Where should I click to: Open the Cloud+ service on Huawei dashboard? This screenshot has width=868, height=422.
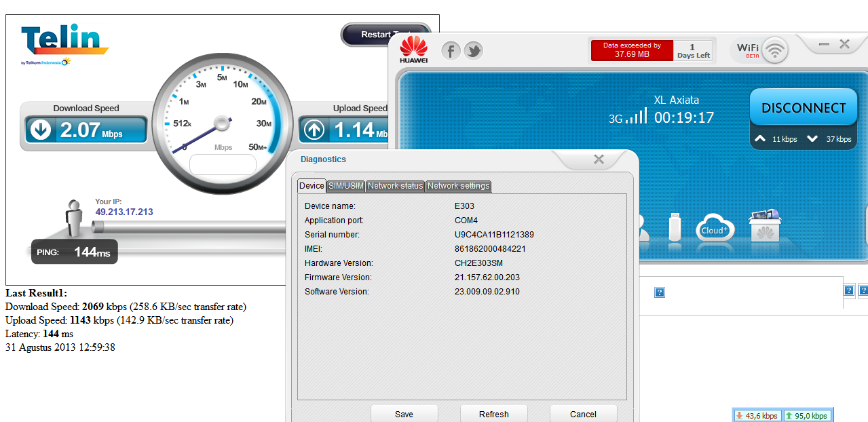[x=715, y=229]
